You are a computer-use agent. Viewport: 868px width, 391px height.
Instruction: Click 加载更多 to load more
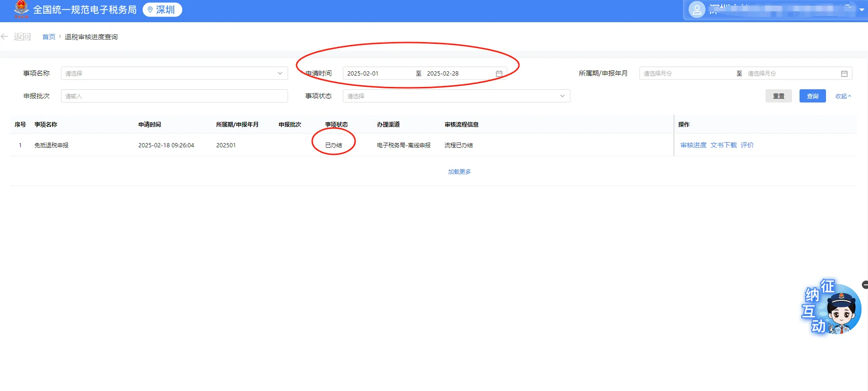pos(459,171)
